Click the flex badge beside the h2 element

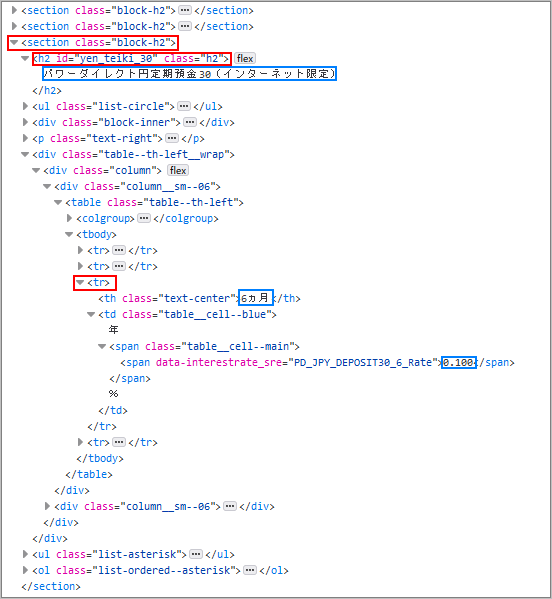(245, 58)
